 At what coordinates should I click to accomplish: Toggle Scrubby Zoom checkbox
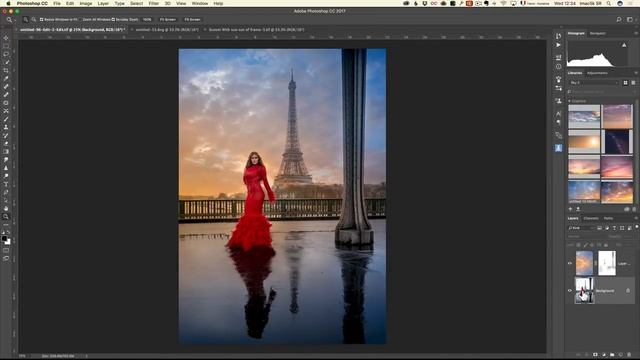tap(113, 20)
